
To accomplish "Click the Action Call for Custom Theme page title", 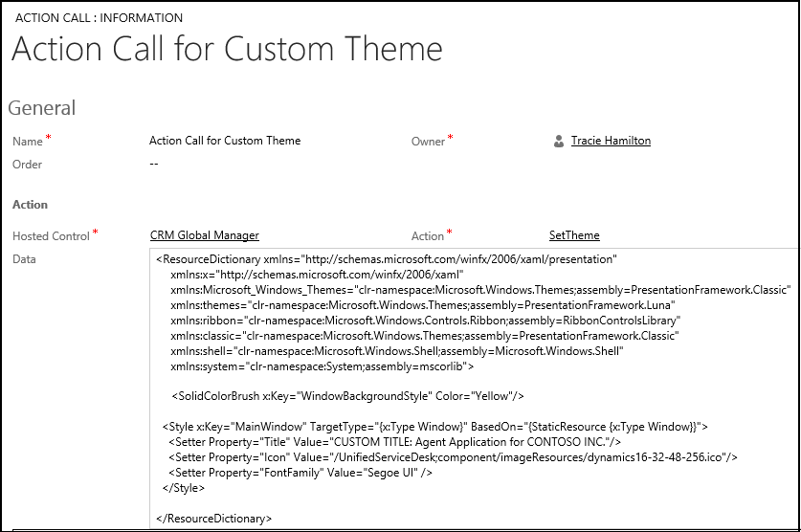I will point(228,49).
